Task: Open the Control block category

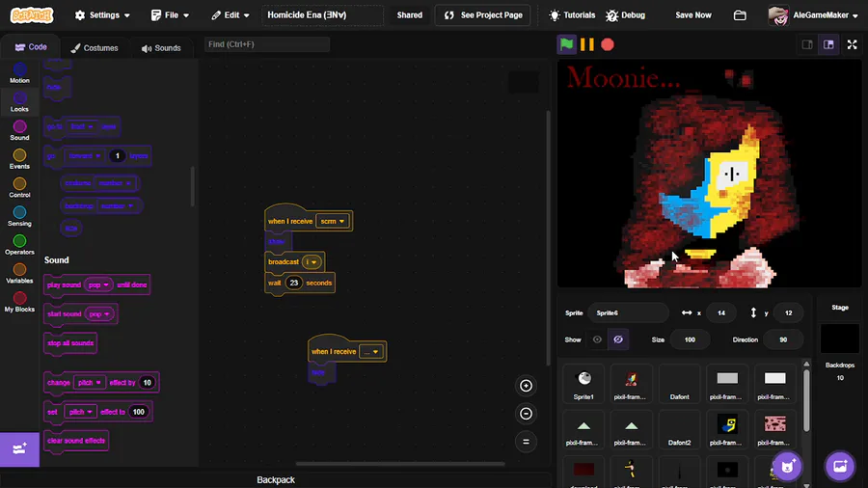Action: [19, 187]
